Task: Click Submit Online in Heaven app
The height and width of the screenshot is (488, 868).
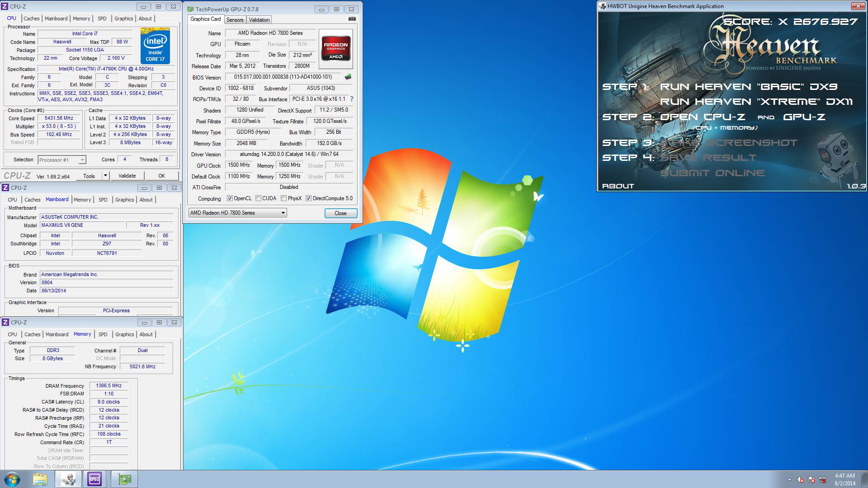Action: click(712, 173)
